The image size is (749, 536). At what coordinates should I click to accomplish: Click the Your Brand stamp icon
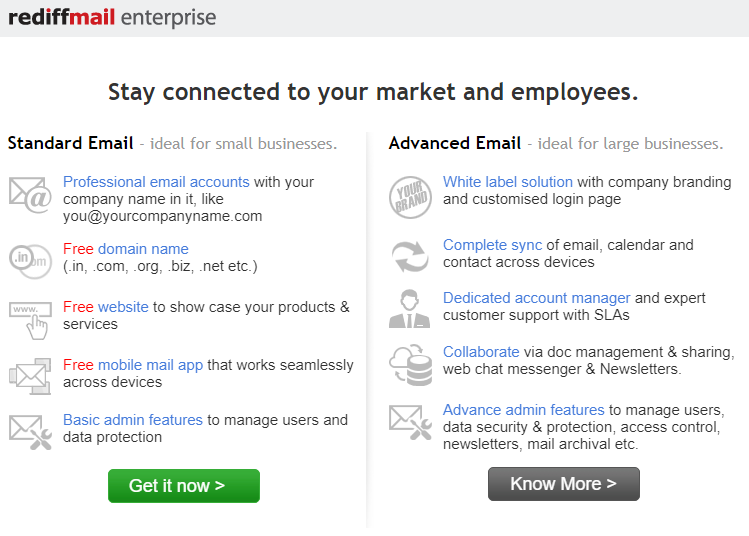pyautogui.click(x=410, y=195)
